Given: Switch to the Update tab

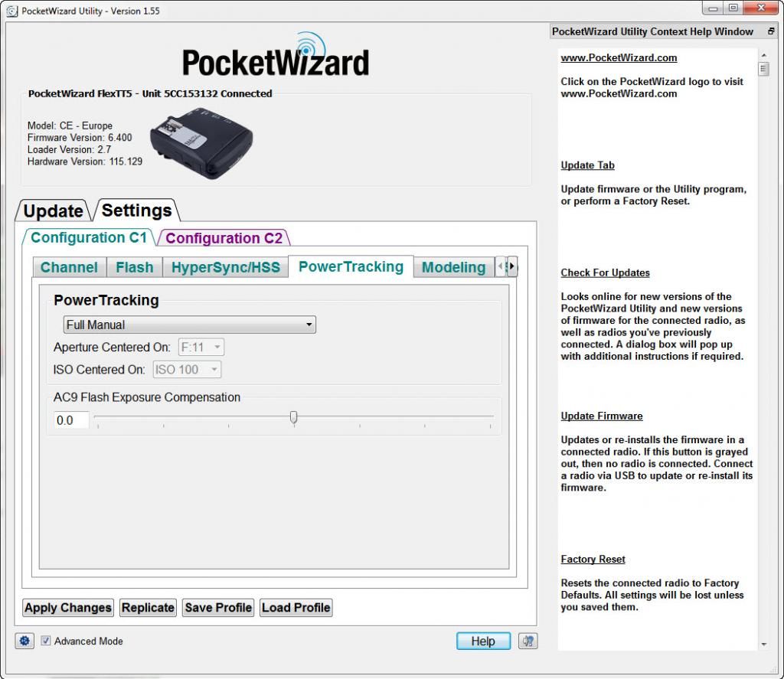Looking at the screenshot, I should (x=53, y=211).
